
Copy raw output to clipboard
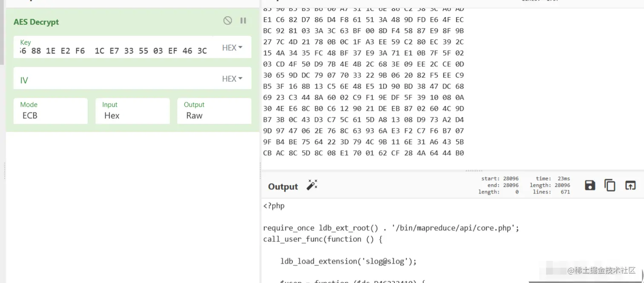click(610, 185)
